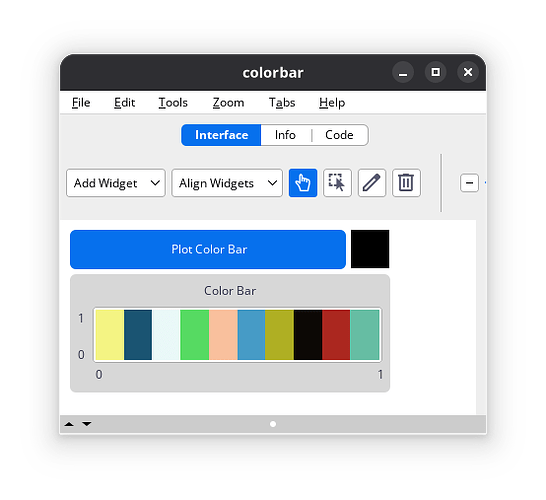This screenshot has width=546, height=500.
Task: Open the Tools menu
Action: (x=173, y=103)
